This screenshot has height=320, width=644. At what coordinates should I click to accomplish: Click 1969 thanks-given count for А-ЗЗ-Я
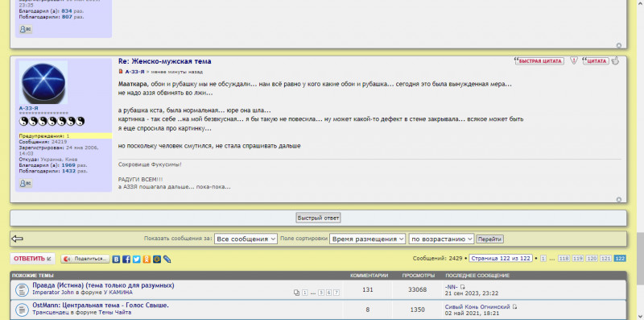click(x=68, y=165)
